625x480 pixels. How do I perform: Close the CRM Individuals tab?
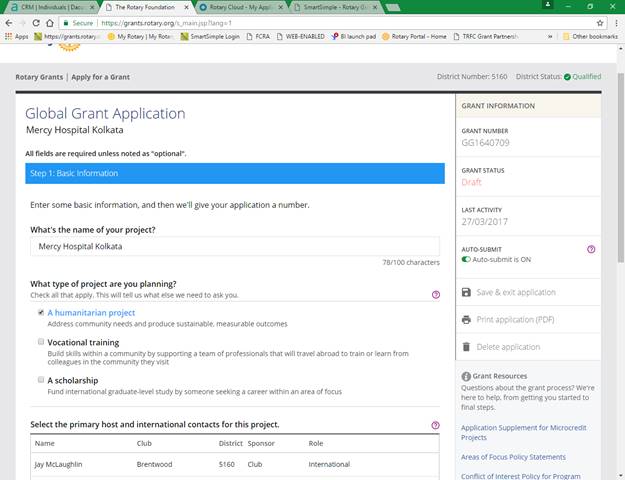point(92,7)
